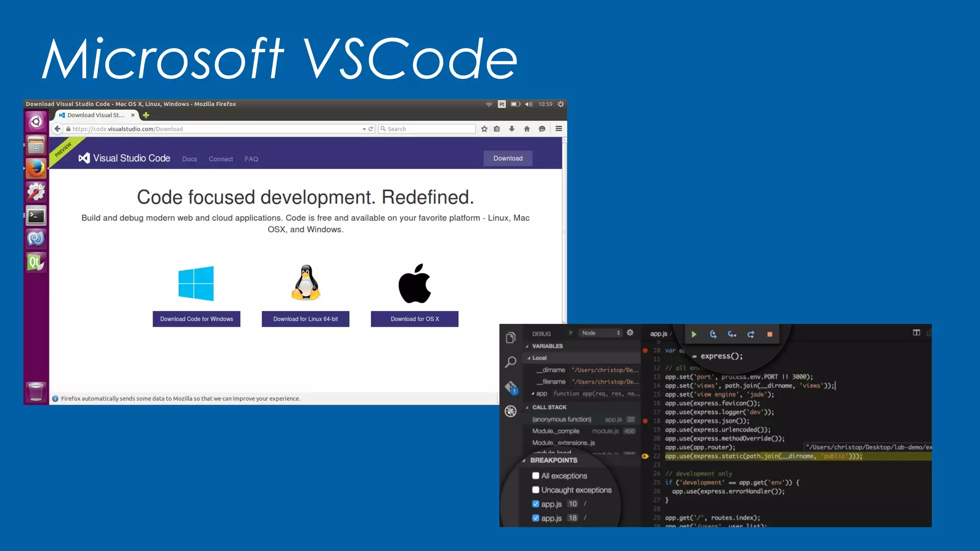The image size is (980, 551).
Task: Open the Debug bug icon in VS Code sidebar
Action: pos(511,411)
